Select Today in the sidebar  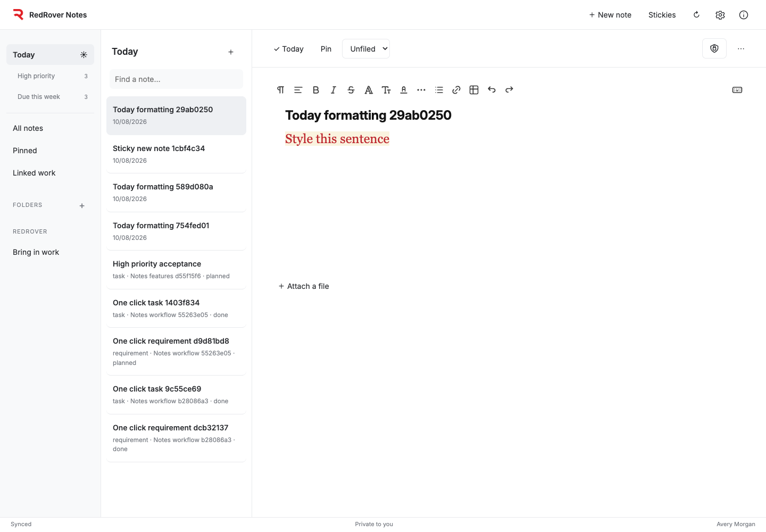click(50, 55)
